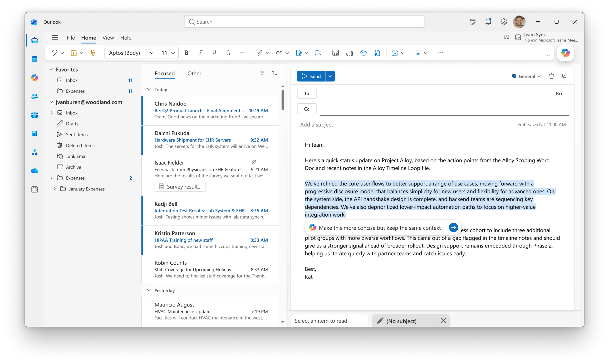Select the Help ribbon tab

[x=126, y=38]
